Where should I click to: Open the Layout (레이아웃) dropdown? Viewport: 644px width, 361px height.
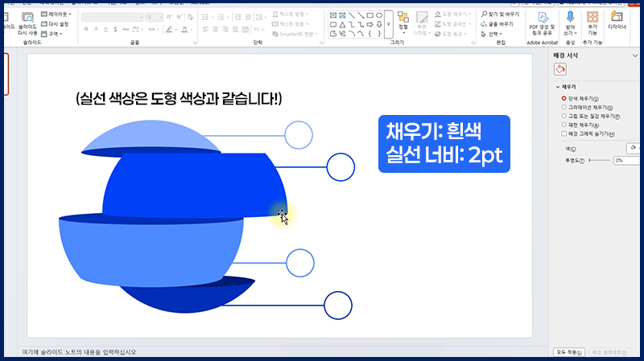click(x=56, y=14)
